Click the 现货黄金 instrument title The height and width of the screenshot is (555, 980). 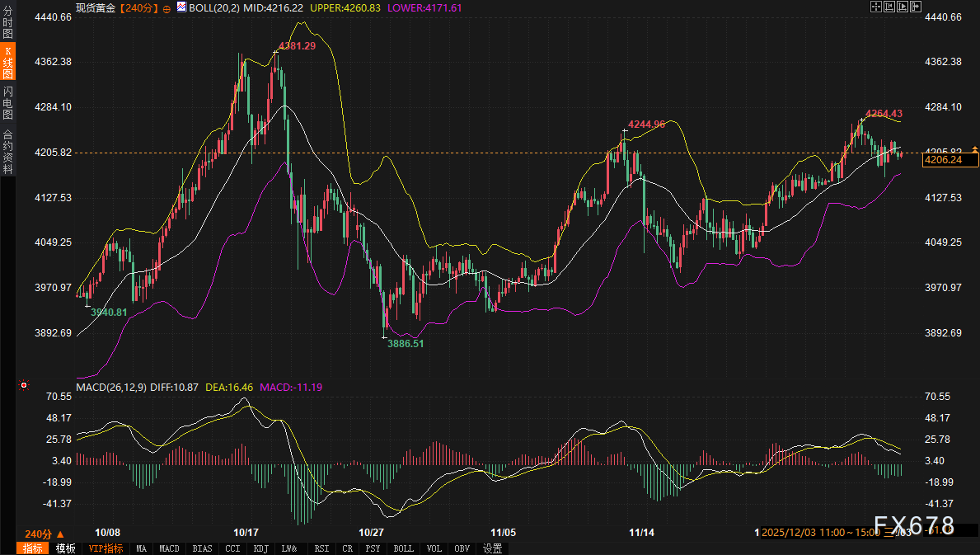[x=96, y=7]
